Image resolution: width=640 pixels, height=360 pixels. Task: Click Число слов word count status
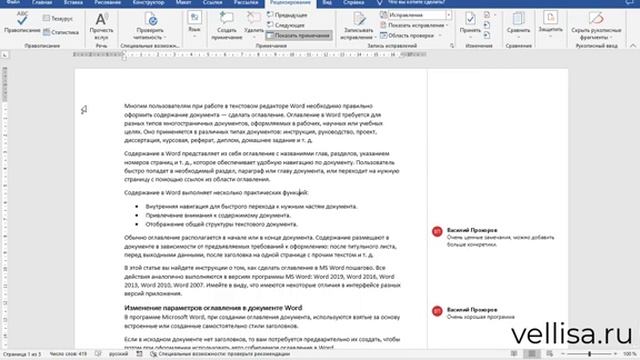click(x=68, y=354)
